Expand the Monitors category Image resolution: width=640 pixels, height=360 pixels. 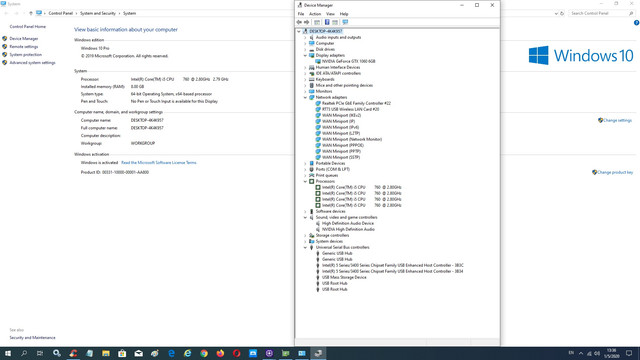(305, 91)
